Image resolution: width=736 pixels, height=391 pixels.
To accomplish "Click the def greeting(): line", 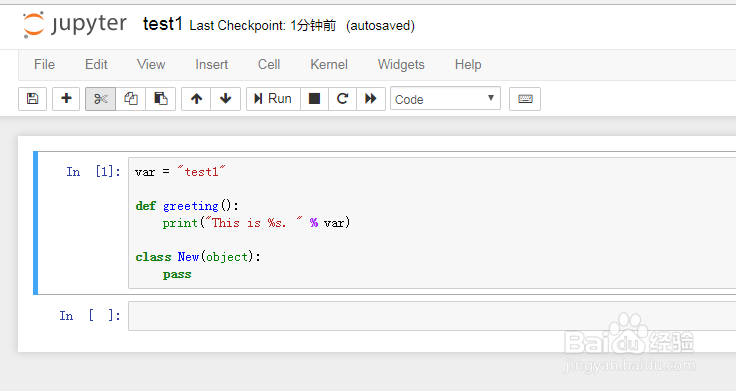I will click(187, 206).
